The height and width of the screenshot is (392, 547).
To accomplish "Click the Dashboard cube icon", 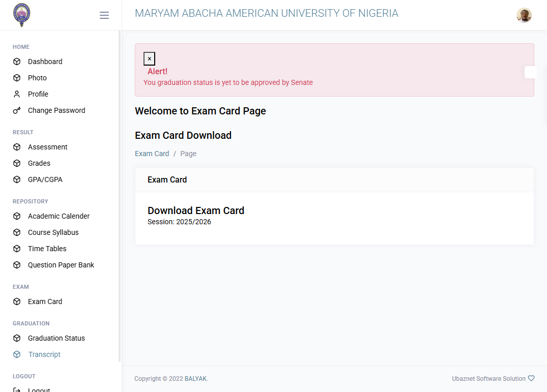I will (17, 62).
